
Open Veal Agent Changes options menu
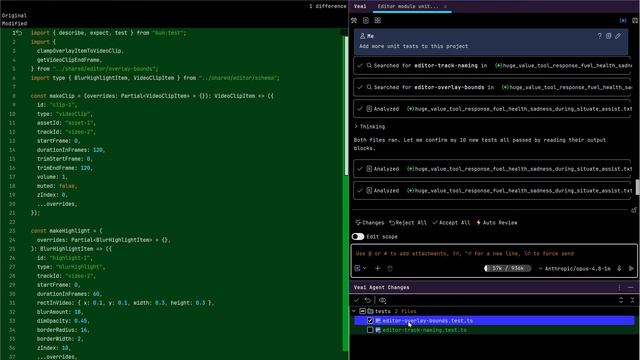[619, 287]
